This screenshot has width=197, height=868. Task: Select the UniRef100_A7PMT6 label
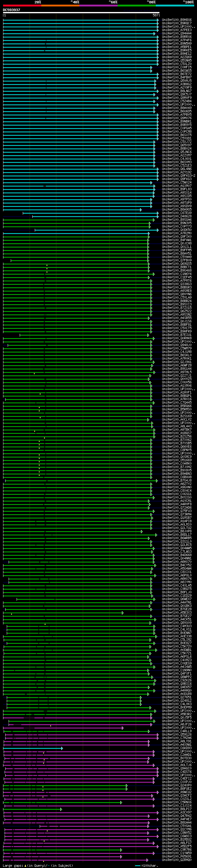(177, 281)
